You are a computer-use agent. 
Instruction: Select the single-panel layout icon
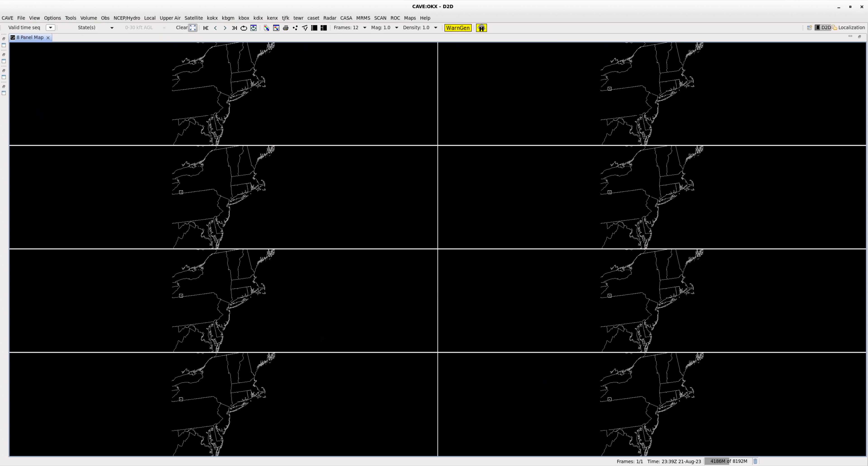click(314, 28)
